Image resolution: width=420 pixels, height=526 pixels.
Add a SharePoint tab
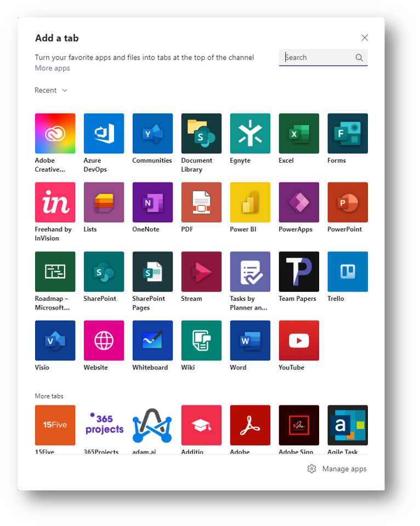click(x=104, y=271)
